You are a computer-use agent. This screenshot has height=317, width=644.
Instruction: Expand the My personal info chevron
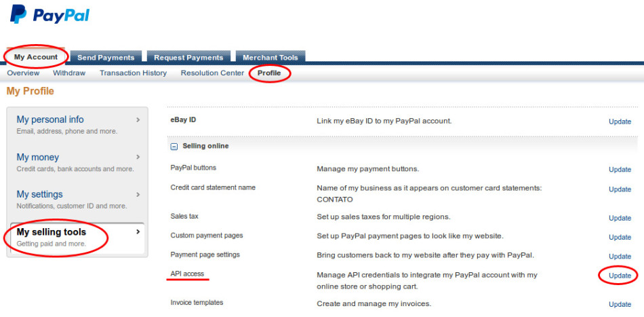(138, 119)
